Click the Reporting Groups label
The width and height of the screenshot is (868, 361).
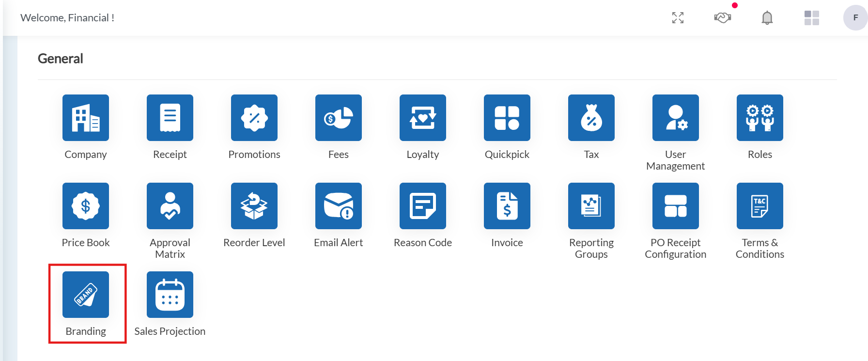(x=591, y=249)
